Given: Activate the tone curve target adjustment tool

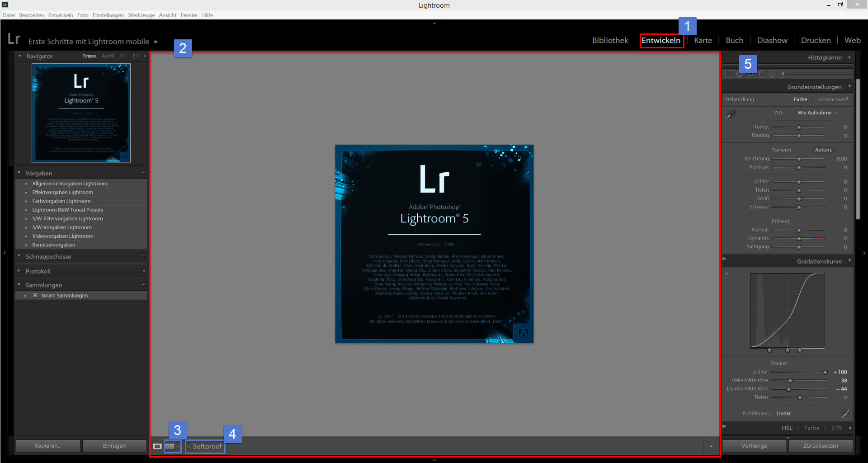Looking at the screenshot, I should [726, 274].
